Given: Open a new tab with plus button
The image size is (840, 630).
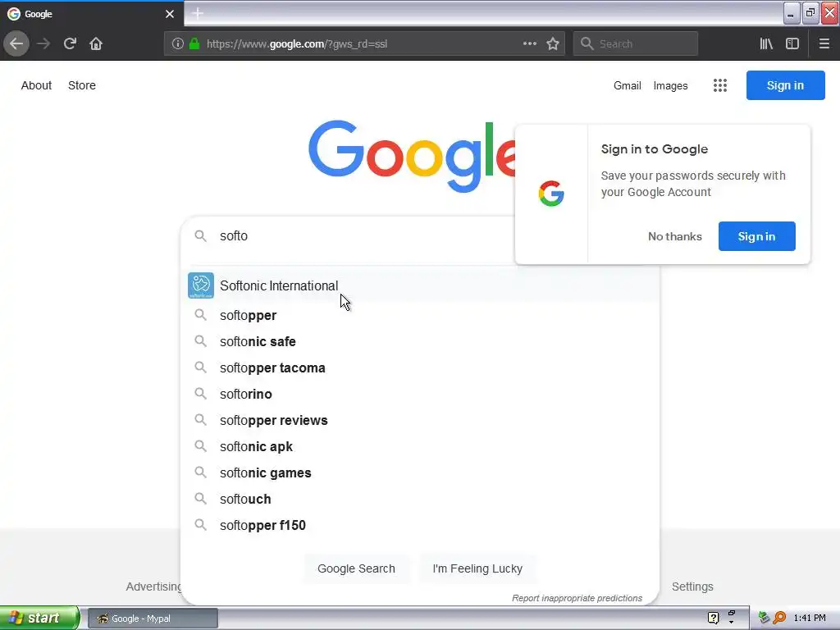Looking at the screenshot, I should click(198, 13).
